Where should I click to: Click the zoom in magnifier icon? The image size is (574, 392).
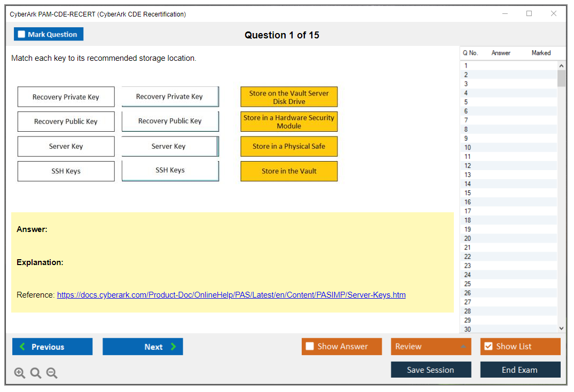tap(20, 373)
